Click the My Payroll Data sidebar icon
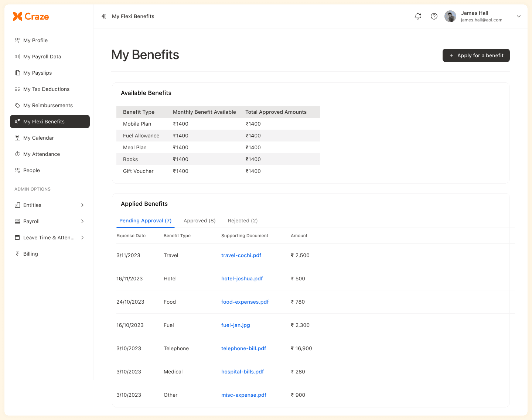 tap(17, 57)
